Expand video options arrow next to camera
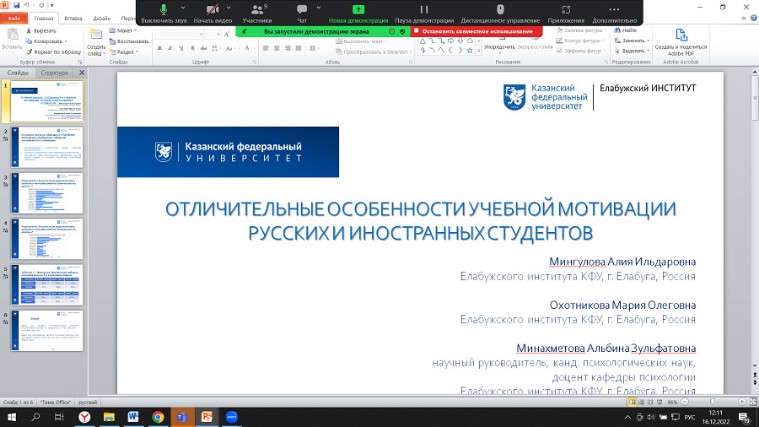The image size is (759, 427). click(232, 6)
